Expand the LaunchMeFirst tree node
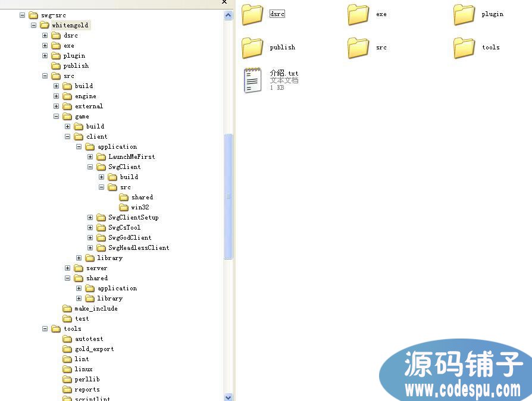The width and height of the screenshot is (532, 401). pos(90,156)
